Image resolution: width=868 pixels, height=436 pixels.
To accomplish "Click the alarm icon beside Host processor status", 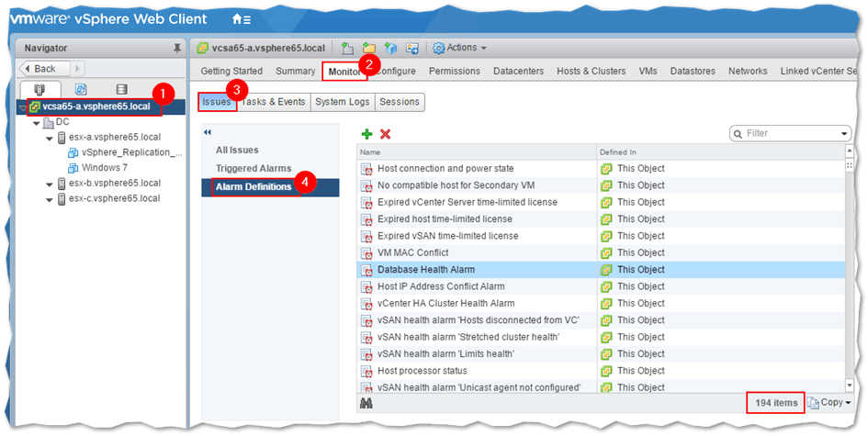I will (366, 371).
